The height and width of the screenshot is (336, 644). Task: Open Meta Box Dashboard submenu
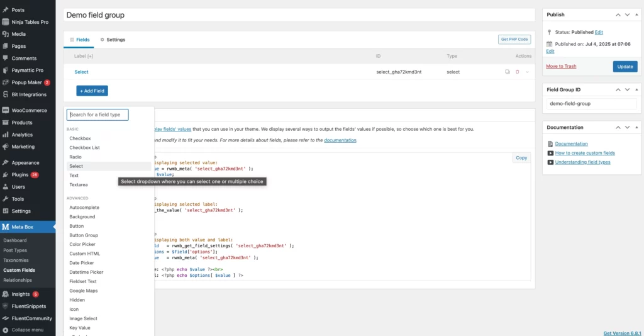point(15,240)
